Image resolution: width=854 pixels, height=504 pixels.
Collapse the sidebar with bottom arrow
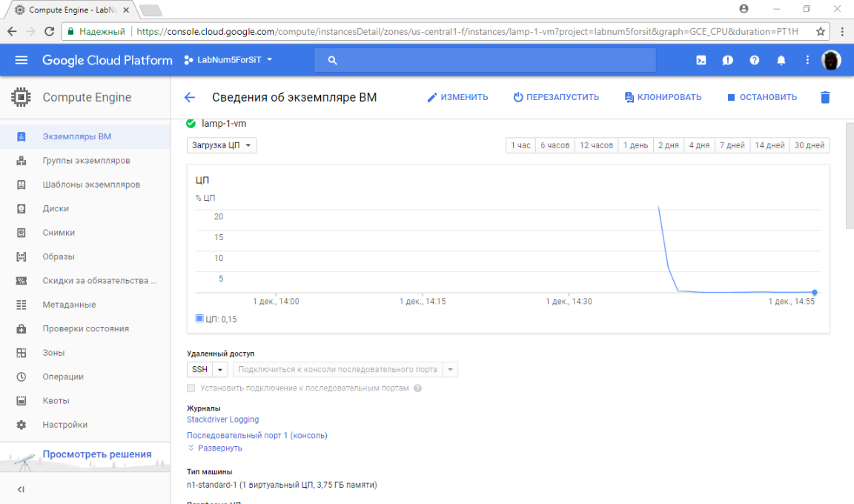(21, 489)
